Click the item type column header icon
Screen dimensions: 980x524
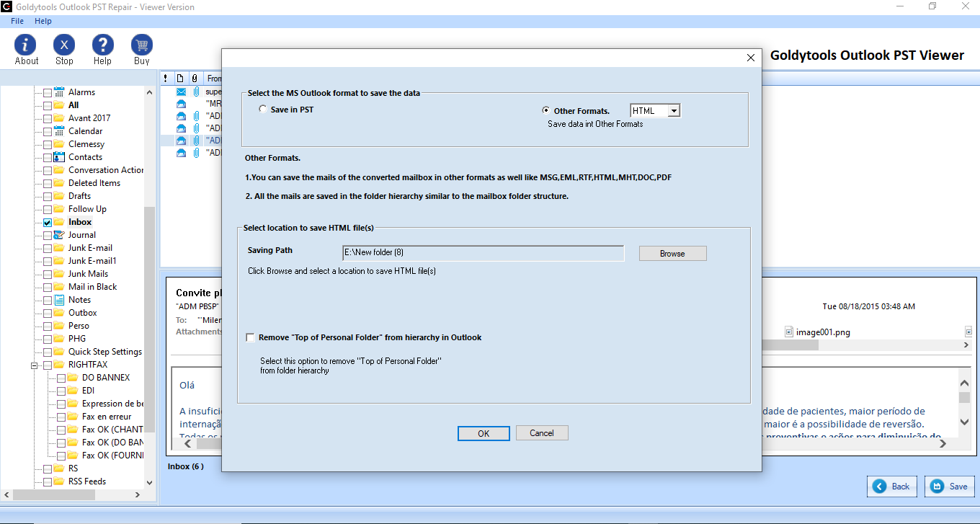click(x=180, y=78)
